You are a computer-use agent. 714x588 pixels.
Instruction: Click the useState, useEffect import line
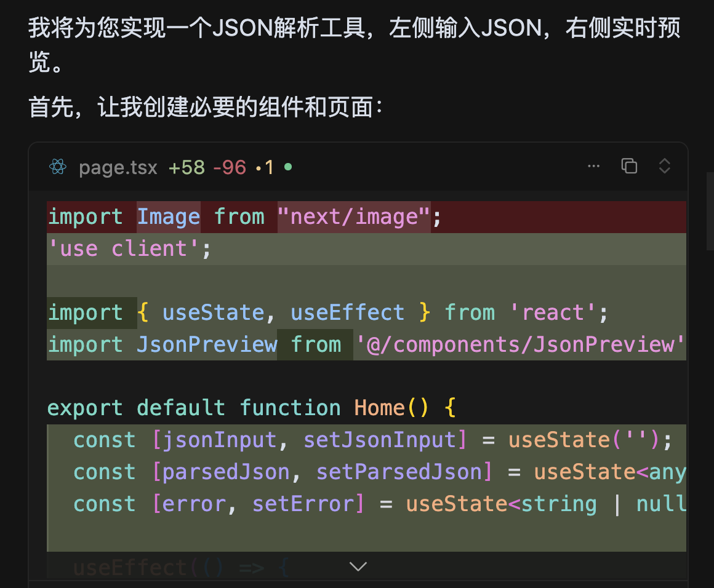coord(327,313)
